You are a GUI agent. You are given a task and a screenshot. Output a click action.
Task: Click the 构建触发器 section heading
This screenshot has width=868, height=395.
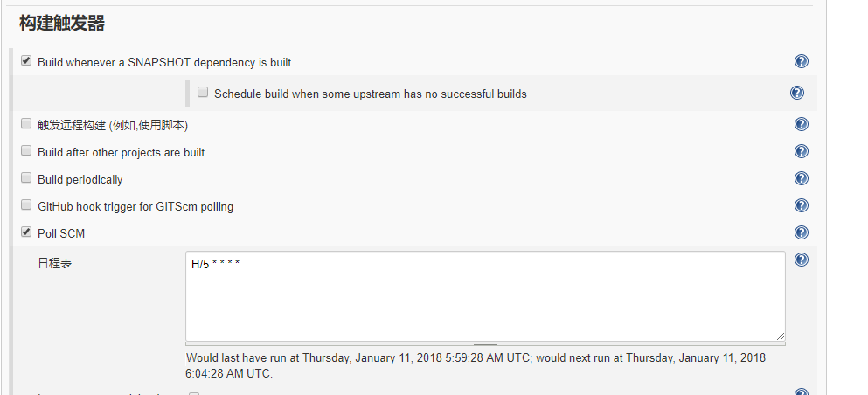tap(62, 24)
